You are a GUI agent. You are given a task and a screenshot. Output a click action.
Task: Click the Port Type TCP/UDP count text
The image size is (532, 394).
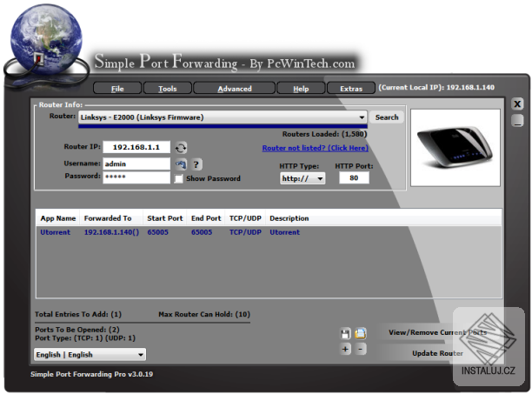[85, 338]
